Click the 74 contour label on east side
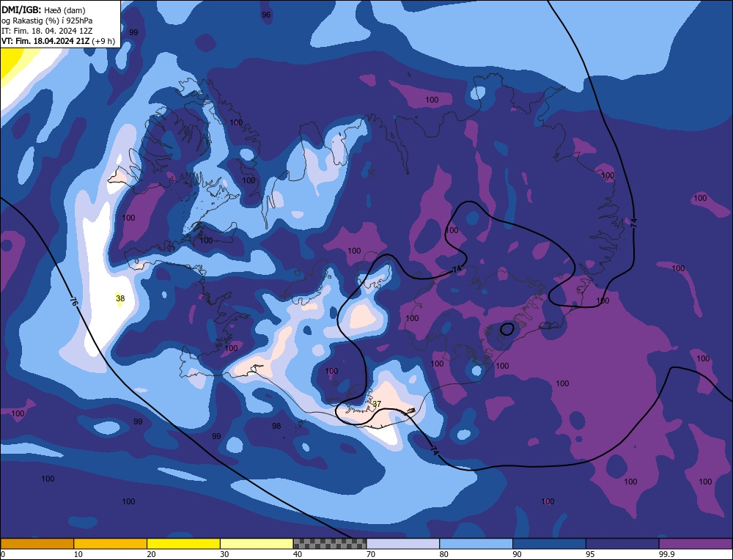The height and width of the screenshot is (560, 733). (x=633, y=223)
